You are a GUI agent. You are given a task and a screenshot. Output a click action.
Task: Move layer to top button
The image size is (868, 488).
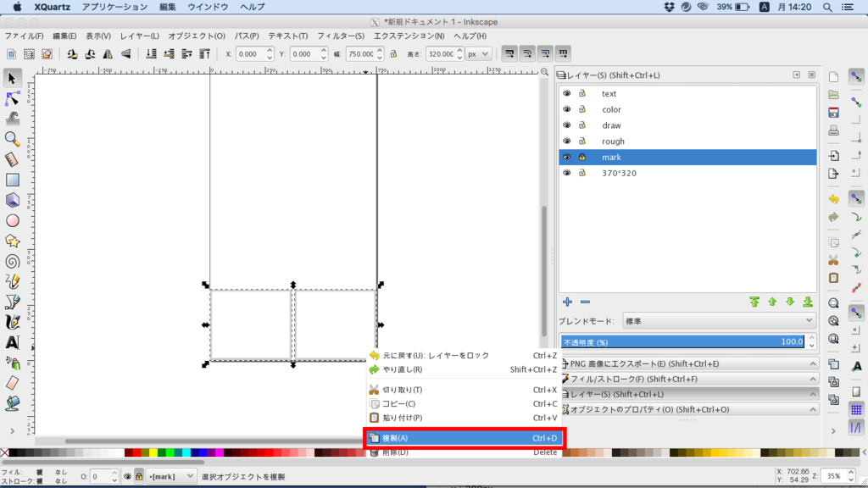[x=754, y=302]
